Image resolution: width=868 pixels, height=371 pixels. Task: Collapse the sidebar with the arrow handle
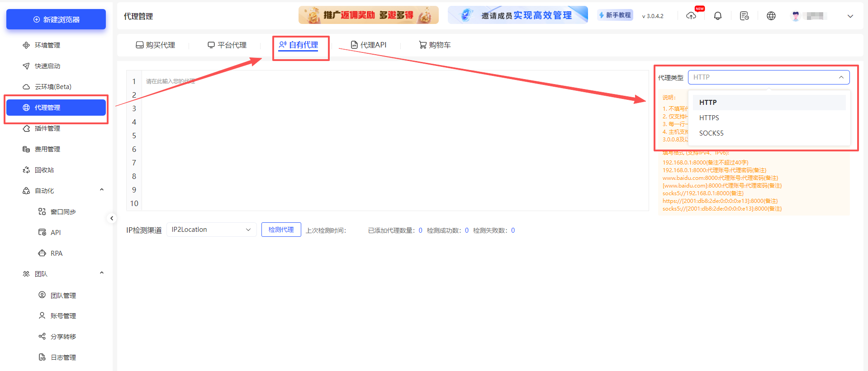(x=112, y=218)
